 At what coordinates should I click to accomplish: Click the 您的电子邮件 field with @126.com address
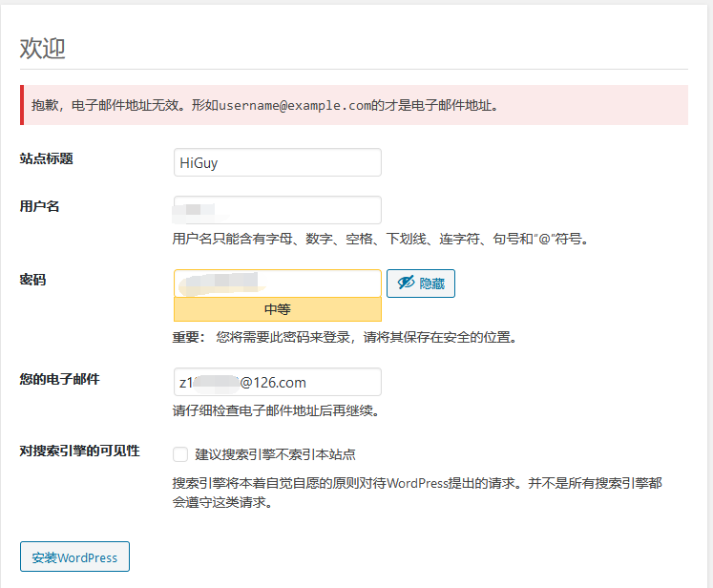pos(278,382)
